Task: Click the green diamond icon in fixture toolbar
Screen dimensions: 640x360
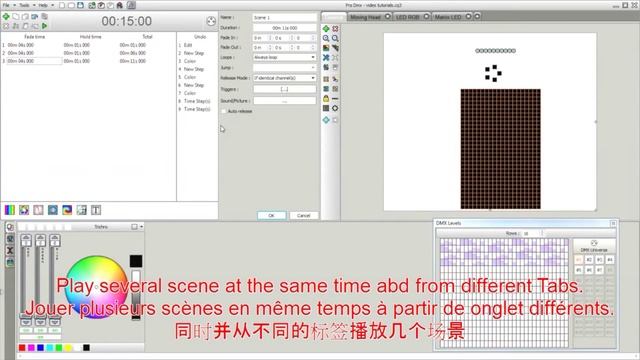Action: coord(326,29)
